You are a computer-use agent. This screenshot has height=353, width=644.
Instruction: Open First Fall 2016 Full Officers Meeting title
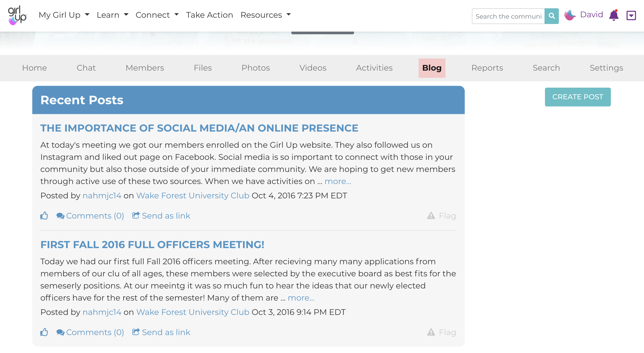click(152, 245)
